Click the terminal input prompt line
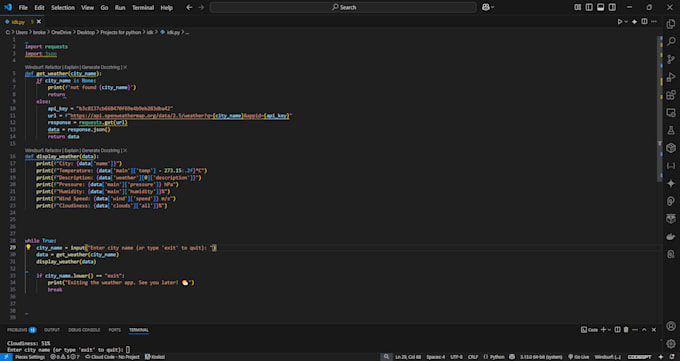This screenshot has width=680, height=361. pos(69,350)
